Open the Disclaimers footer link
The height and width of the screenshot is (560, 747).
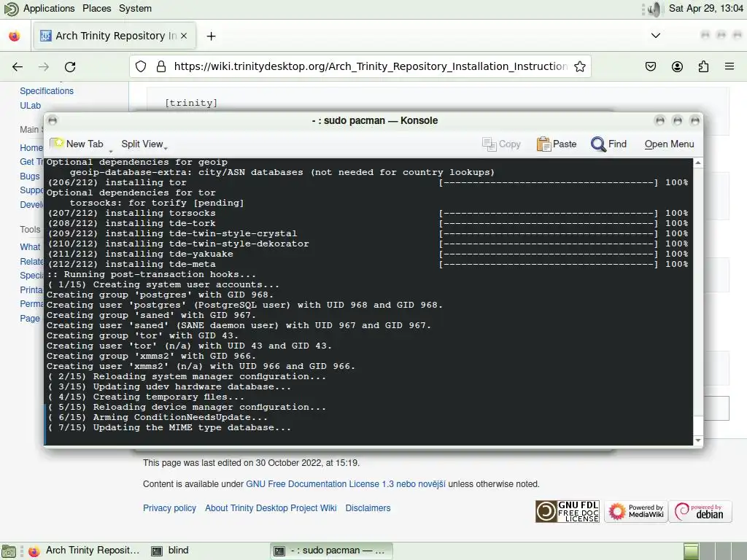pyautogui.click(x=368, y=508)
